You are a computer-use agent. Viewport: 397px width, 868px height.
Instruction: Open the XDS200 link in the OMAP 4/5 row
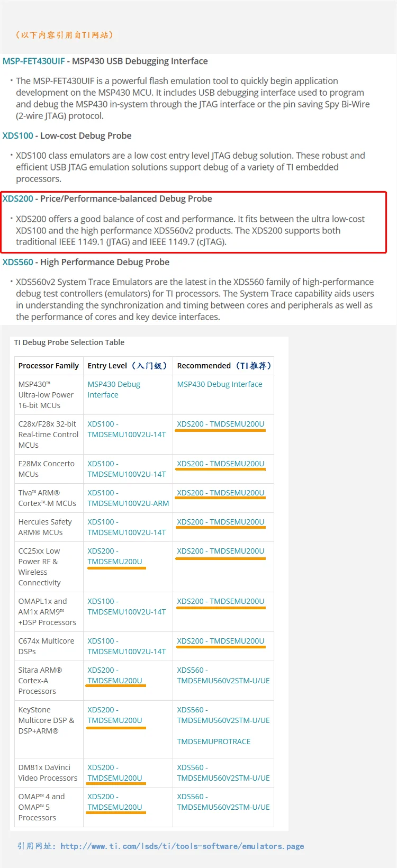(x=115, y=802)
